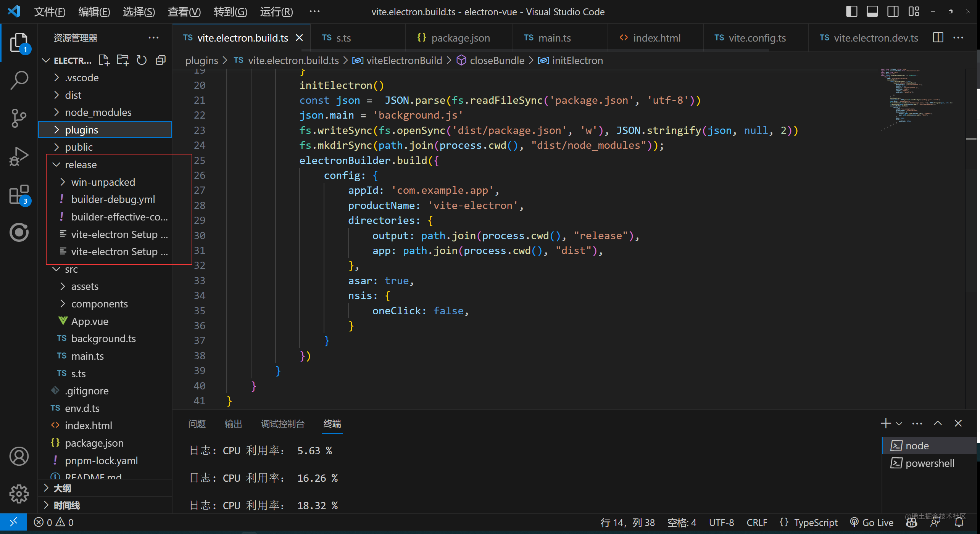Open the Manage settings gear
This screenshot has width=980, height=534.
(x=19, y=494)
